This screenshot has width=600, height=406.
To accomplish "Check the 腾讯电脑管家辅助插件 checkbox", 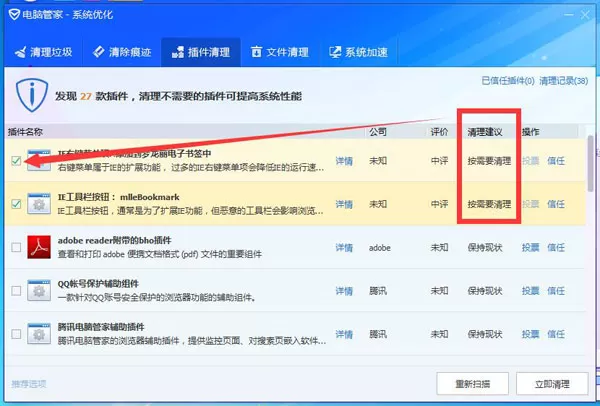I will pos(16,334).
